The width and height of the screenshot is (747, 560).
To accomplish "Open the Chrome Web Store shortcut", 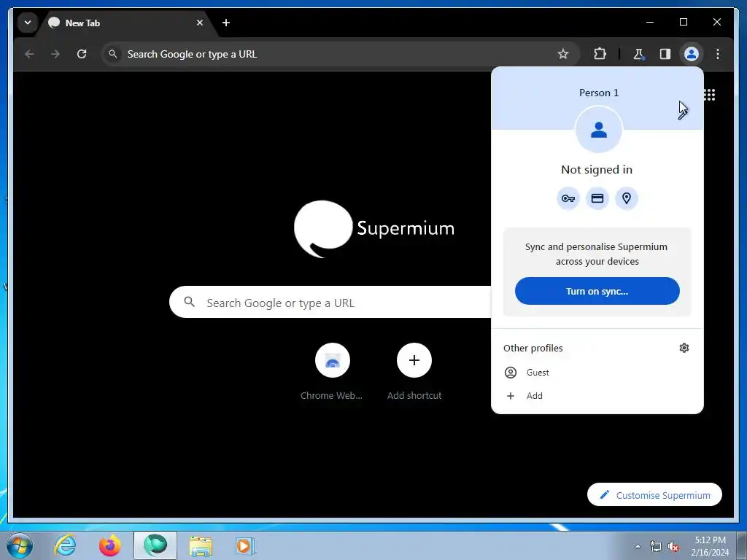I will coord(332,372).
